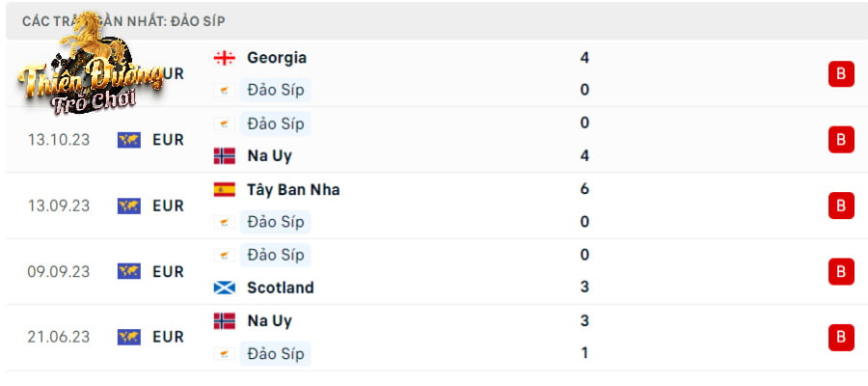Open the Georgia team link
The height and width of the screenshot is (386, 868).
(277, 58)
